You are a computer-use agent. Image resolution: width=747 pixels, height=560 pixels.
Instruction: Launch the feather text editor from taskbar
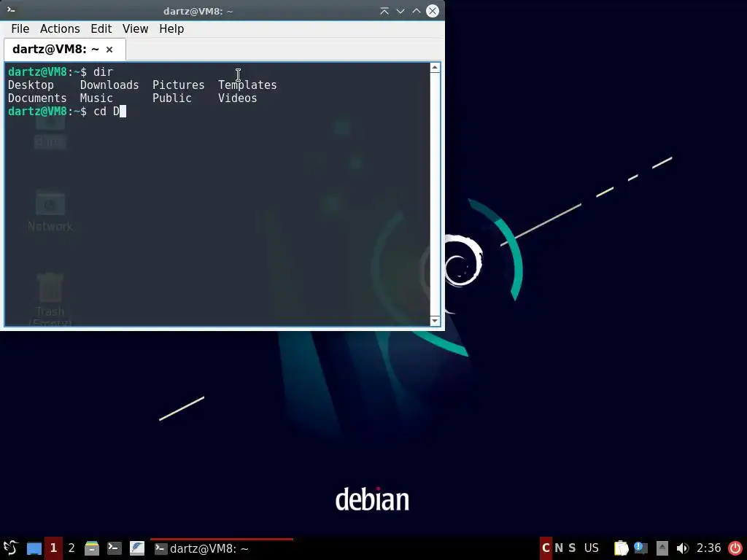[x=137, y=548]
